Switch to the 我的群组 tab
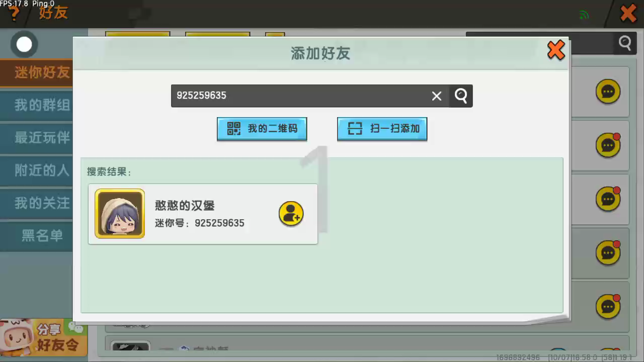Image resolution: width=644 pixels, height=362 pixels. pyautogui.click(x=37, y=105)
